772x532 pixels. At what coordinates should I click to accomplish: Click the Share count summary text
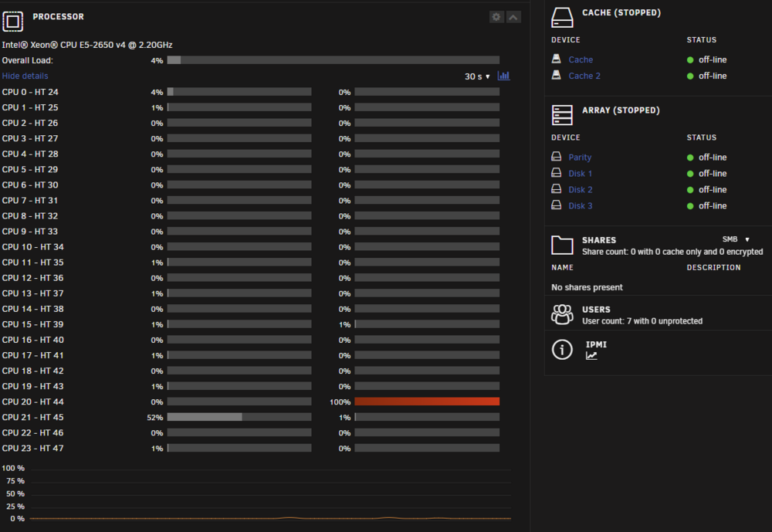(x=672, y=252)
